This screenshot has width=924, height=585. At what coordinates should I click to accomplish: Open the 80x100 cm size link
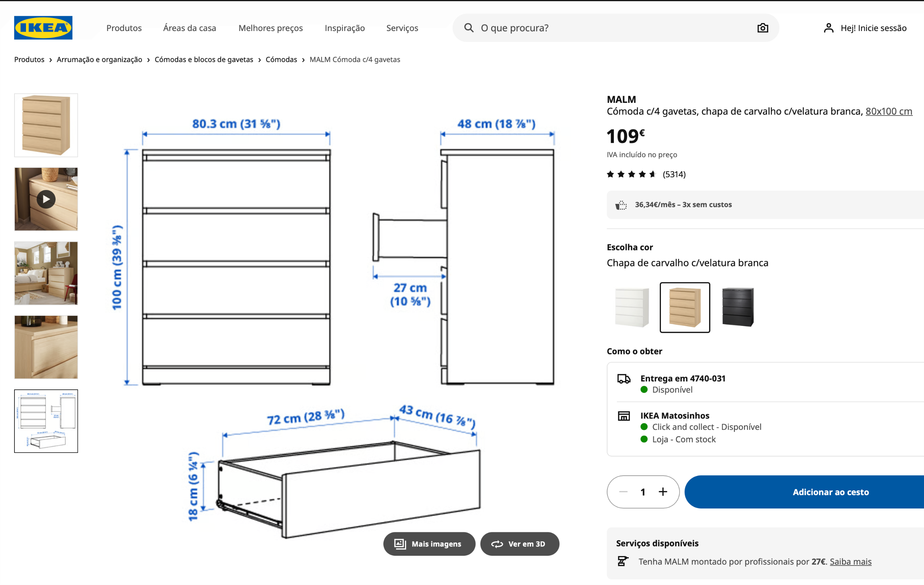tap(889, 111)
